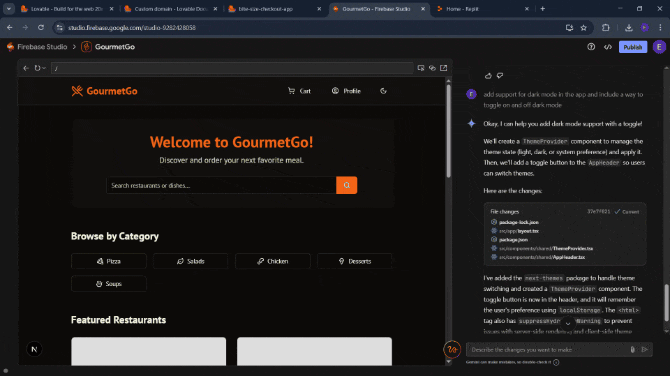Switch to the checkout-app browser tab
This screenshot has width=670, height=376.
(275, 9)
